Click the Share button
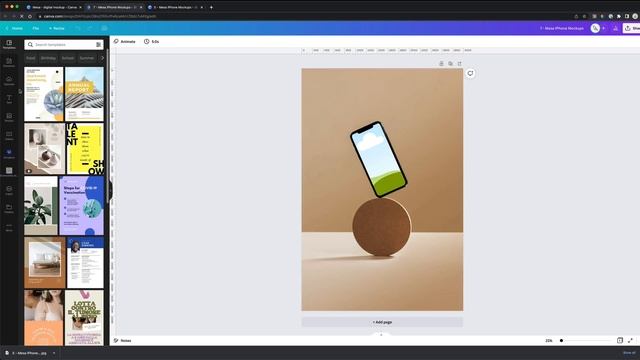The width and height of the screenshot is (640, 360). click(631, 28)
